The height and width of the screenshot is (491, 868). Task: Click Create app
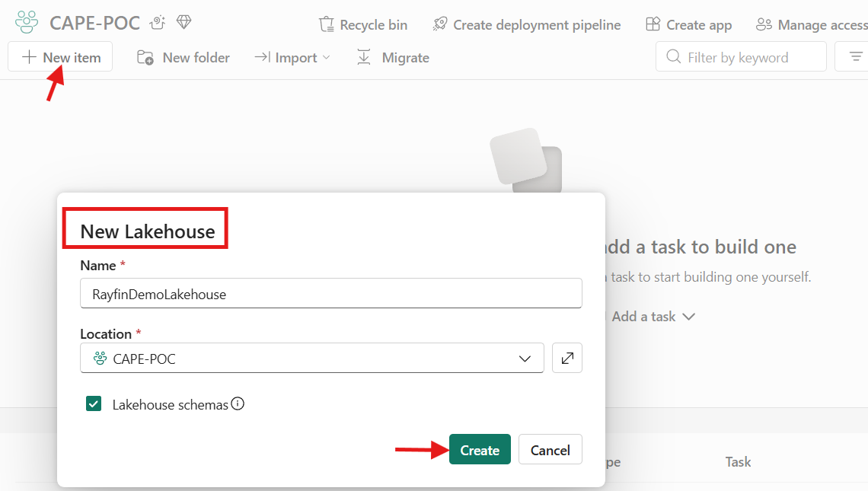tap(688, 25)
